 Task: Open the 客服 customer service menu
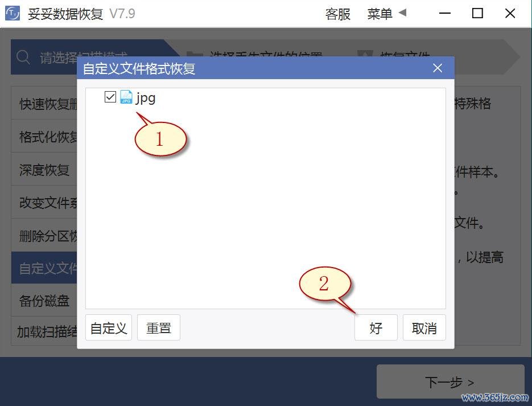pos(337,14)
